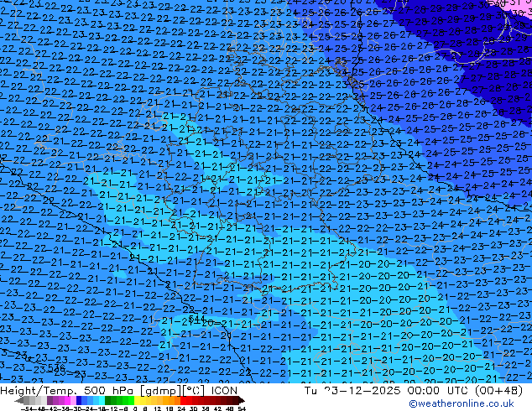Pick the bright yellow 0 legend swatch
Viewport: 532px width, 411px height.
click(x=137, y=401)
